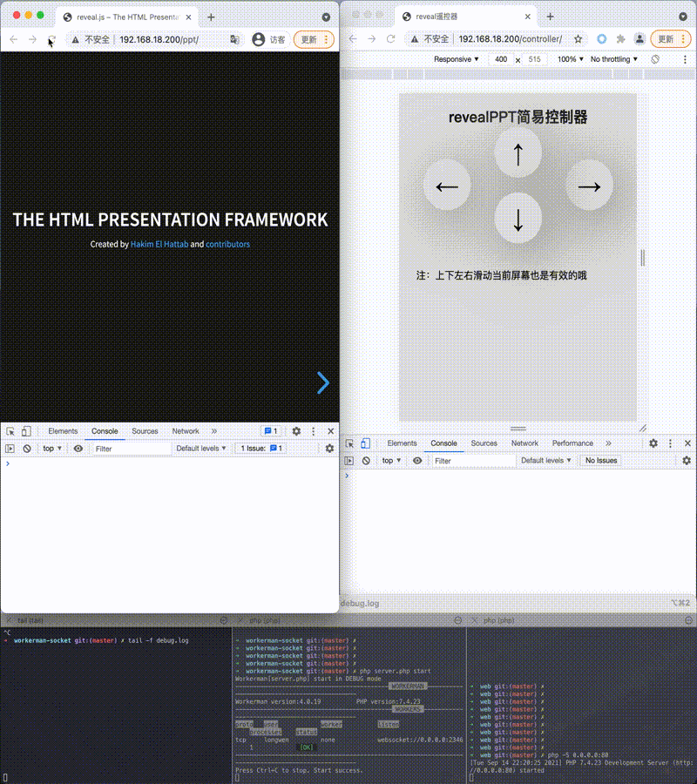Image resolution: width=697 pixels, height=784 pixels.
Task: Open new tab in reveal.js window
Action: coord(211,17)
